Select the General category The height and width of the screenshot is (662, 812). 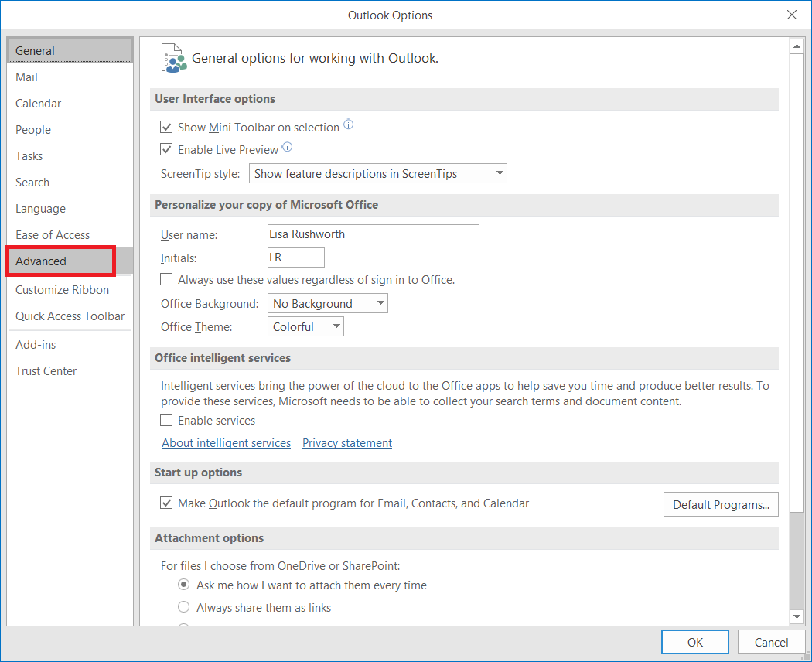[70, 51]
